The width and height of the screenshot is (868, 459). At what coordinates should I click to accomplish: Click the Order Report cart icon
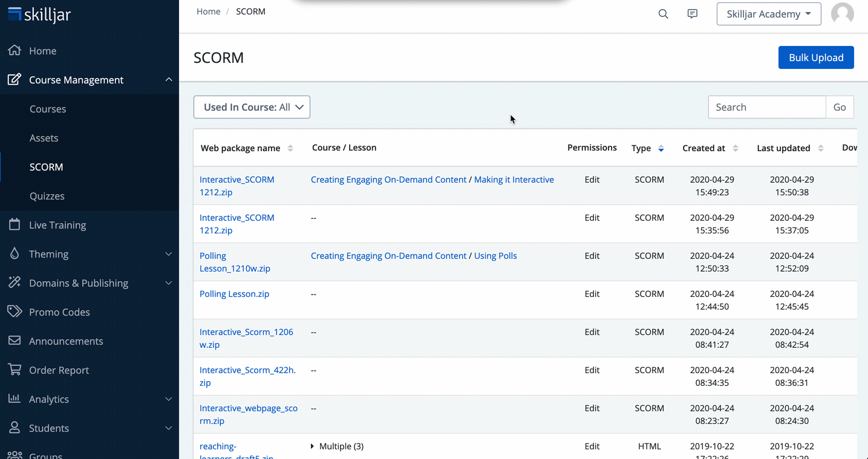(x=15, y=369)
